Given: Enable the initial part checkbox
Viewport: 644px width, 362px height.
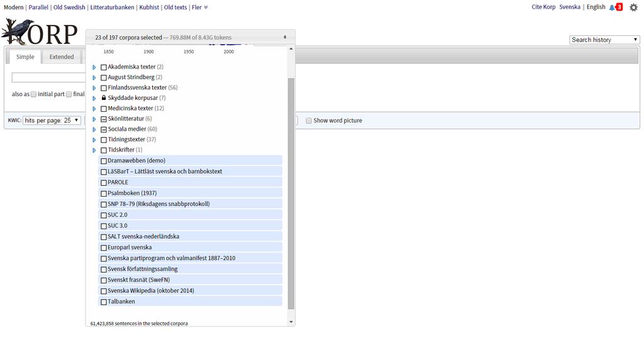Looking at the screenshot, I should point(34,94).
